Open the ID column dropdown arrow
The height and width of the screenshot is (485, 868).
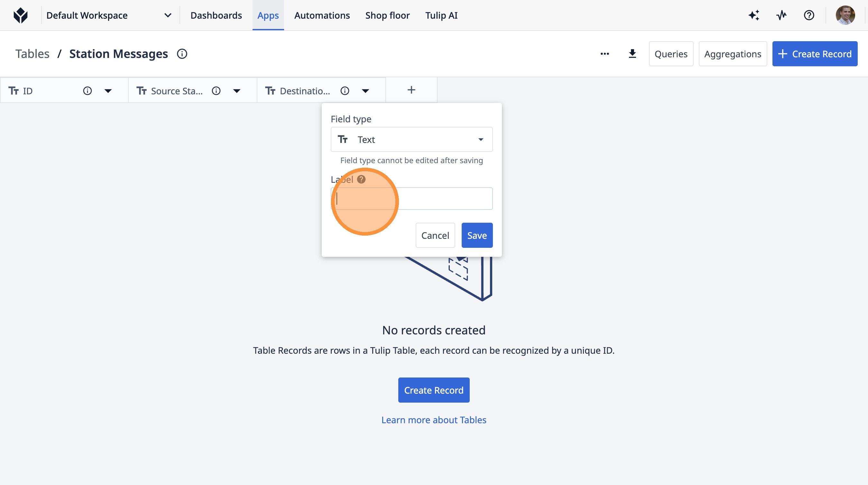coord(108,91)
